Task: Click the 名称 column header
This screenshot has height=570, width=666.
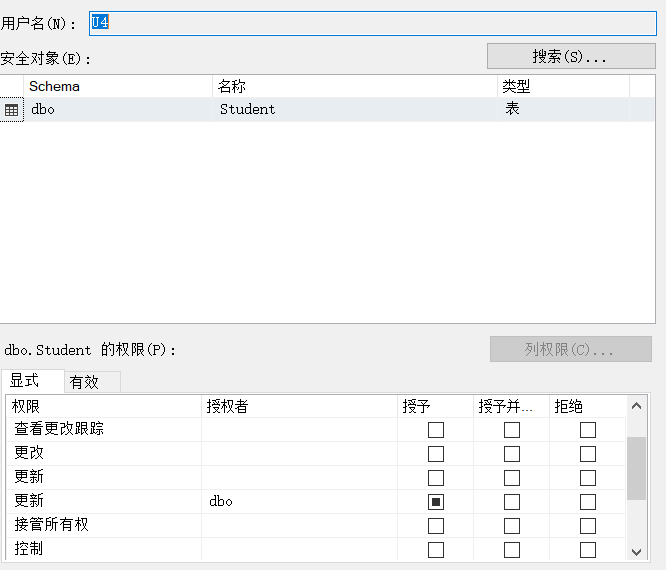Action: click(x=355, y=87)
